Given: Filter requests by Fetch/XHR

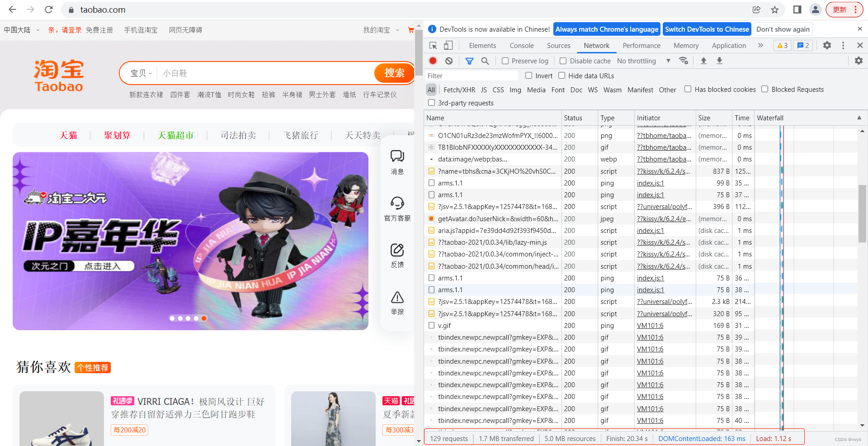Looking at the screenshot, I should [459, 90].
